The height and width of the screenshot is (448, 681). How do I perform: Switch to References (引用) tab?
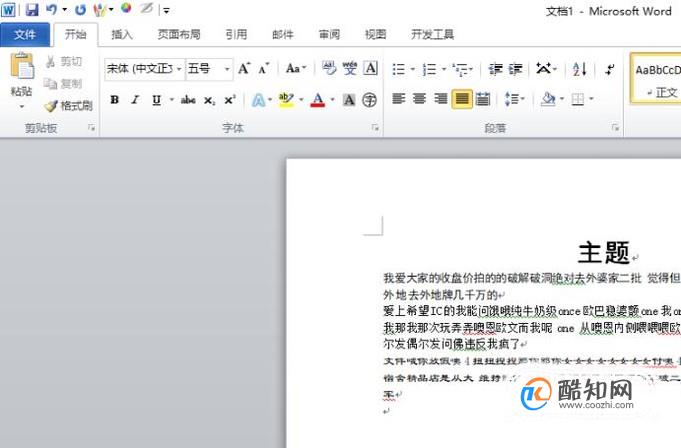pyautogui.click(x=236, y=34)
